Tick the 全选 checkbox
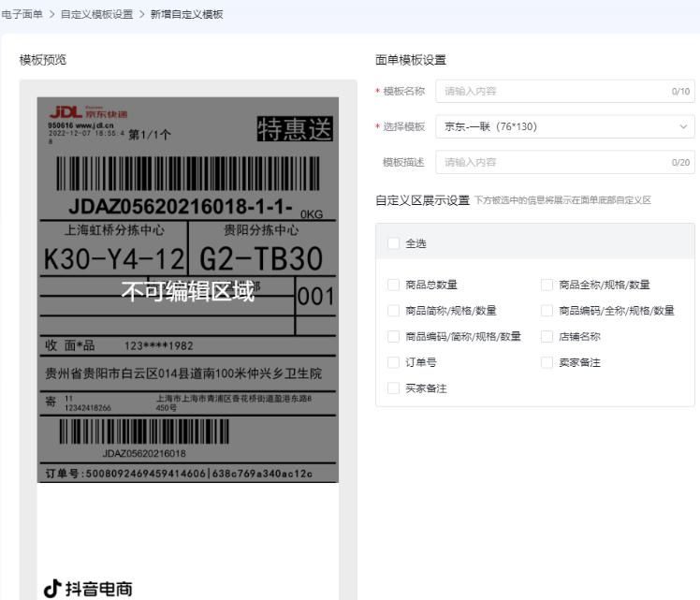The width and height of the screenshot is (700, 600). pos(393,243)
